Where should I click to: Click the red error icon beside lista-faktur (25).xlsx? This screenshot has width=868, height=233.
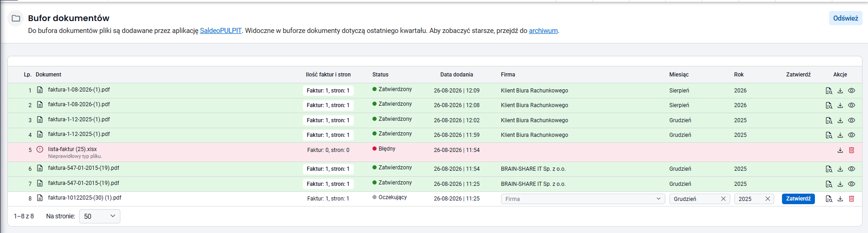40,149
